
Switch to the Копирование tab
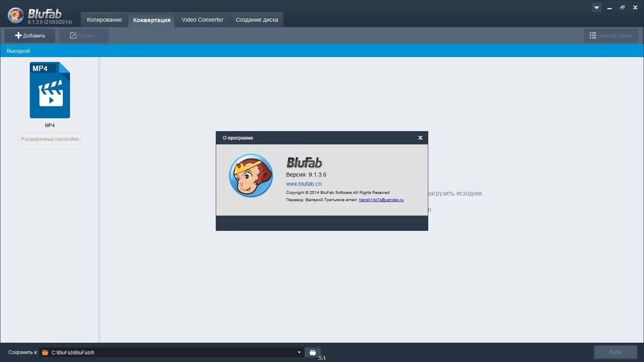[104, 20]
